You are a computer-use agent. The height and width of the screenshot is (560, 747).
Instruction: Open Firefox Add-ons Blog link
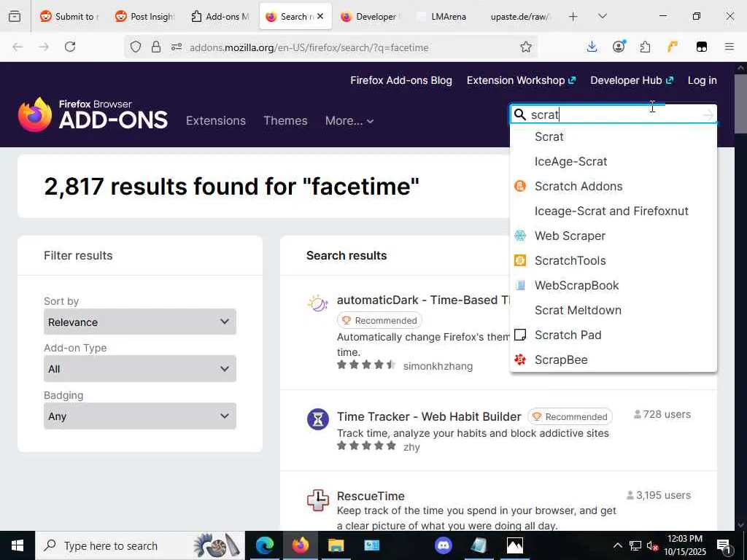tap(401, 80)
